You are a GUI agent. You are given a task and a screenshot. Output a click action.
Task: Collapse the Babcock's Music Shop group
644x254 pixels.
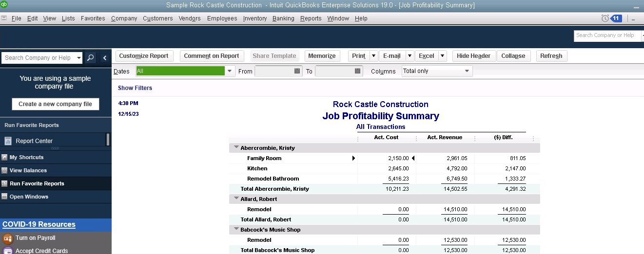click(x=236, y=230)
